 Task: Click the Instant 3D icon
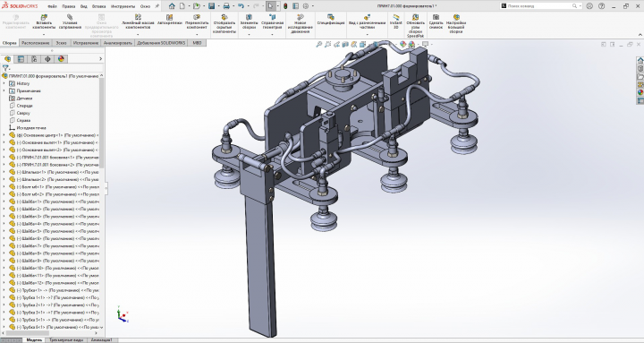point(396,17)
